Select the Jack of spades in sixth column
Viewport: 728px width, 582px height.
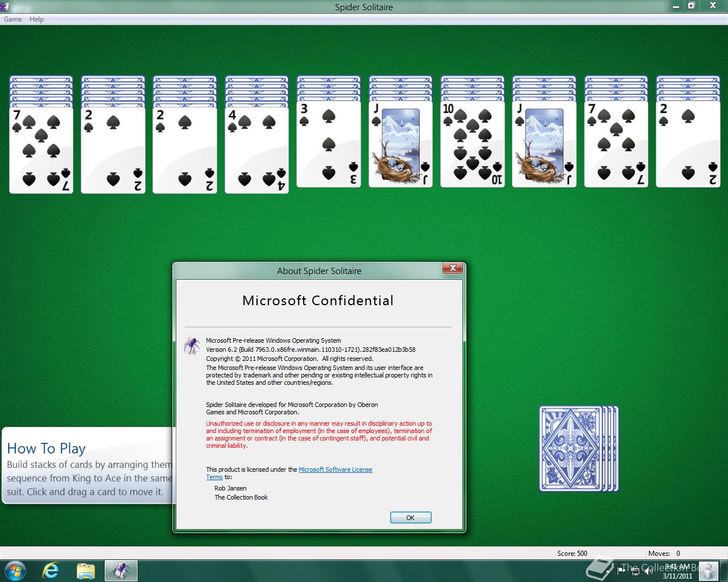(400, 144)
